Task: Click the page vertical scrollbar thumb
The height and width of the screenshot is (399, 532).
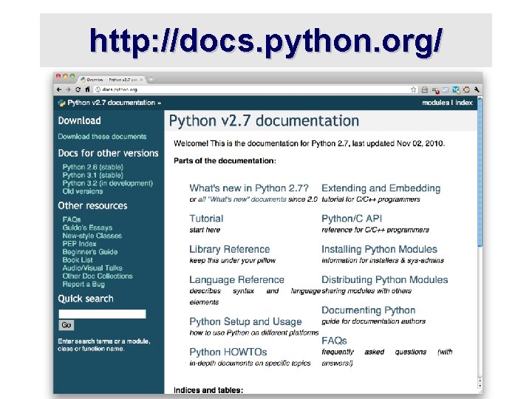Action: pos(480,171)
